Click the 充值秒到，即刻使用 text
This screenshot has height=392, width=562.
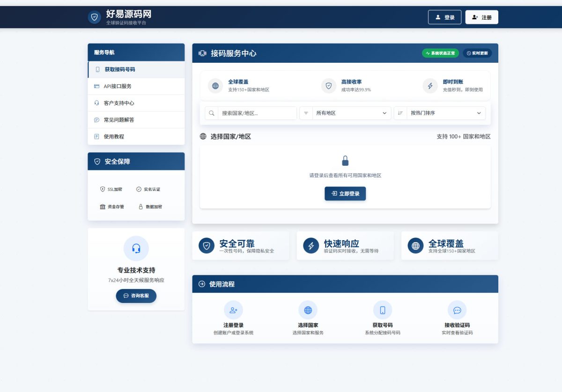point(463,89)
